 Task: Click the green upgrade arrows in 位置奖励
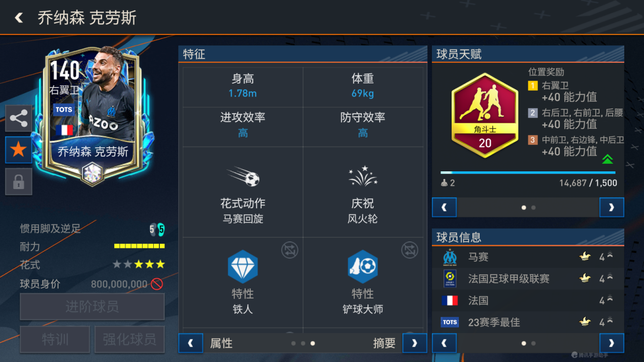click(x=607, y=159)
